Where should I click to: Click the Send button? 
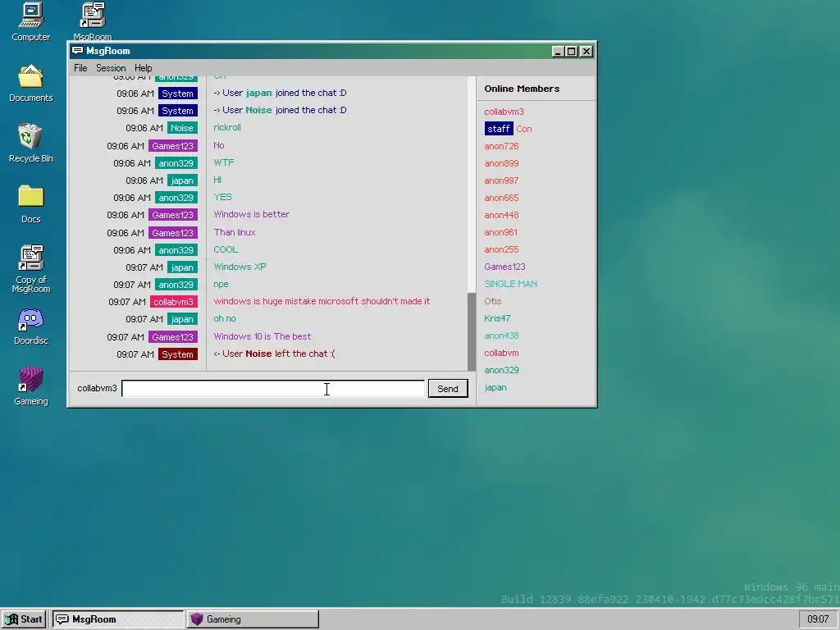[x=448, y=388]
